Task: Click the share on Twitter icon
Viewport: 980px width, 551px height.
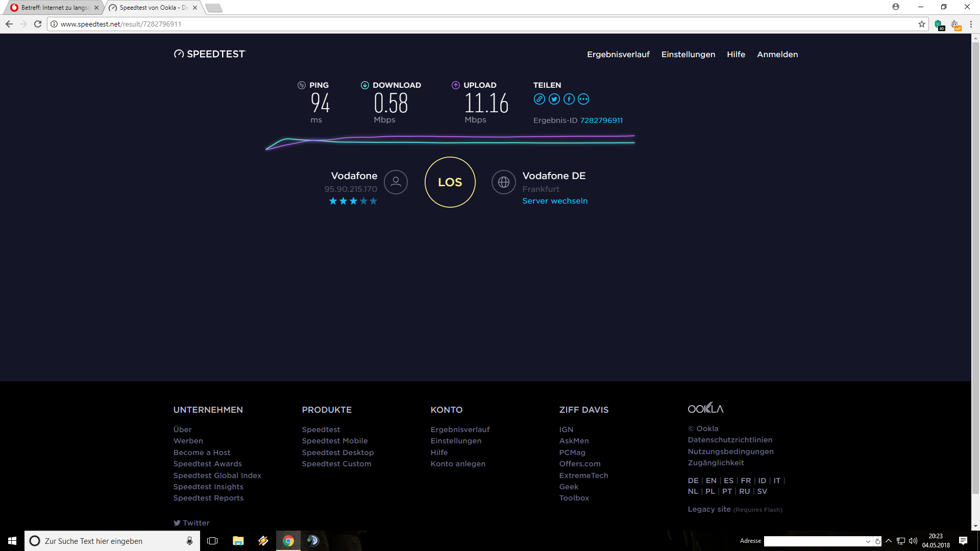Action: coord(554,99)
